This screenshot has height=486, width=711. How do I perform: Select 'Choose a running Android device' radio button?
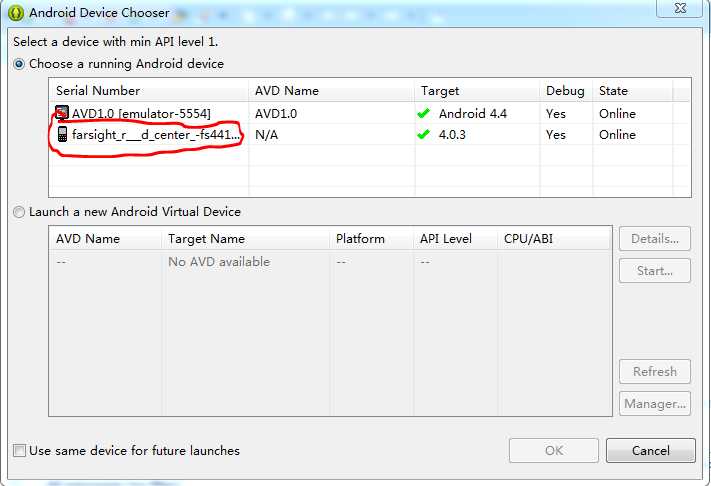coord(19,64)
